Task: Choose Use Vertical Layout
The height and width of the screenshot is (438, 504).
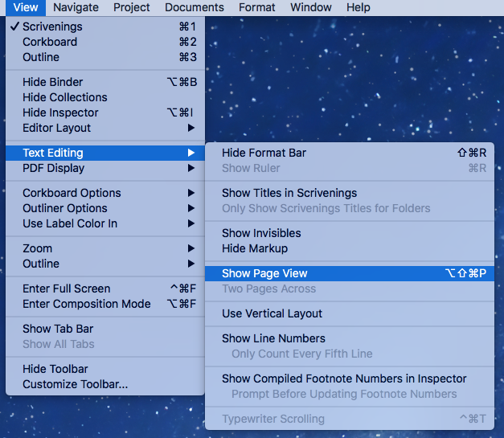Action: [350, 313]
